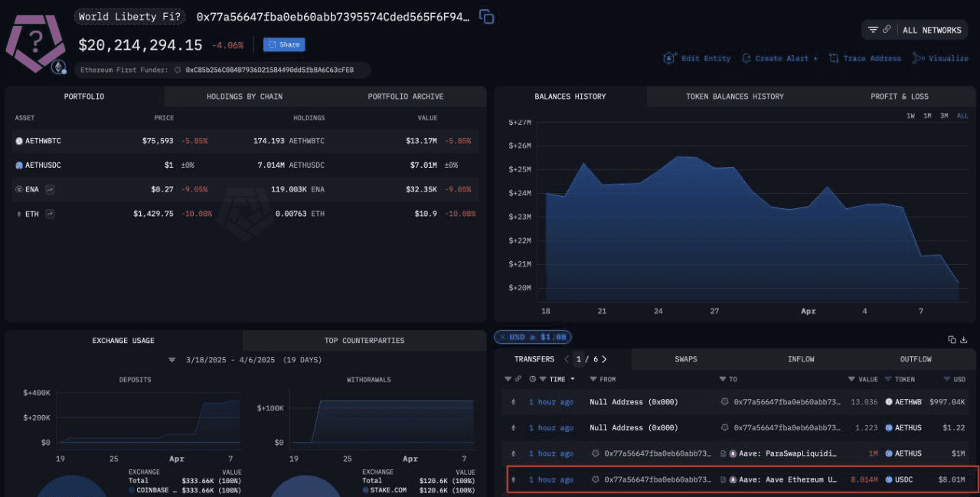The width and height of the screenshot is (980, 497).
Task: Click the download icon above transfers table
Action: (964, 339)
